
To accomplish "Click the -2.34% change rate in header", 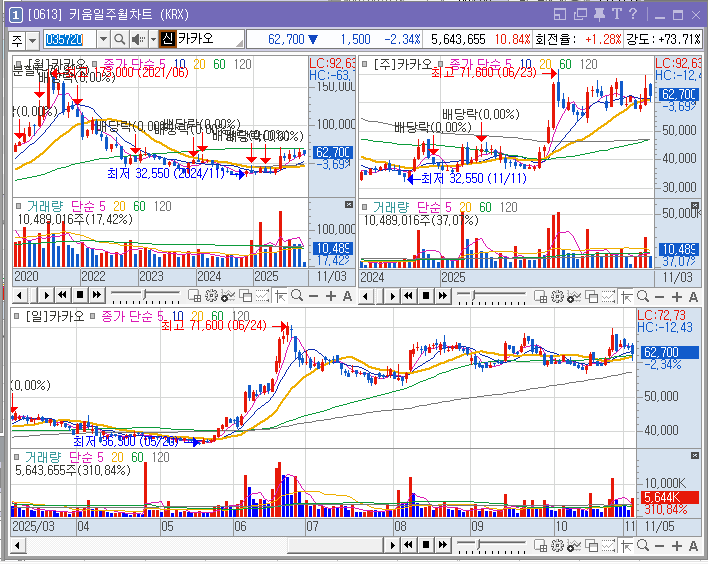I will pos(402,40).
